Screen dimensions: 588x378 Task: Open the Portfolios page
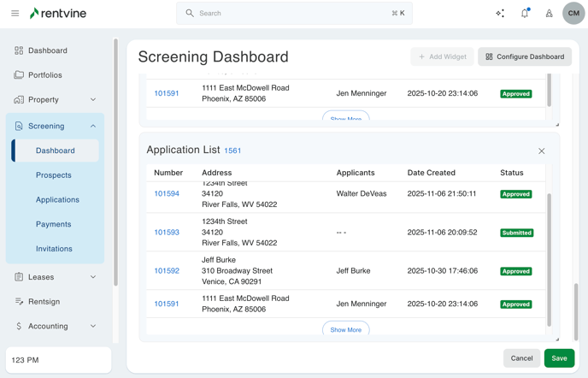pos(45,75)
